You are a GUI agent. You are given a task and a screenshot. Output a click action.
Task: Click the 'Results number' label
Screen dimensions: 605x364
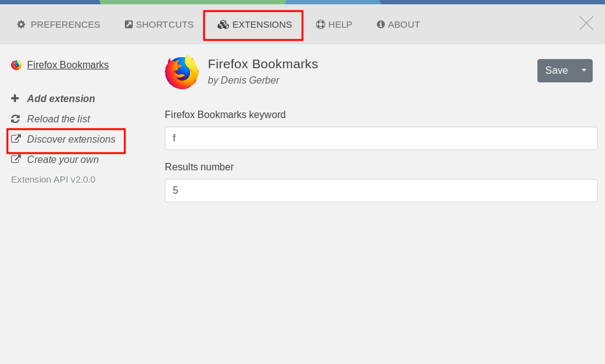(199, 167)
